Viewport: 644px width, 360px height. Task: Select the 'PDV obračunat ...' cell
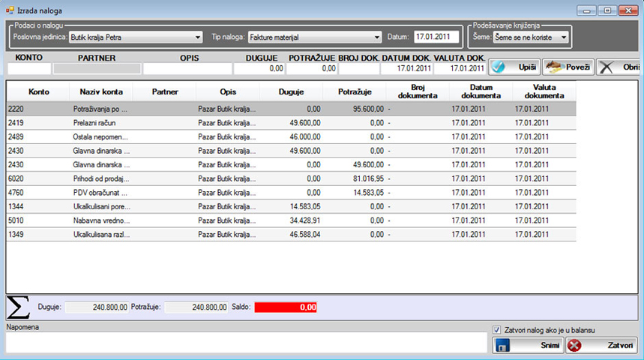pos(101,193)
